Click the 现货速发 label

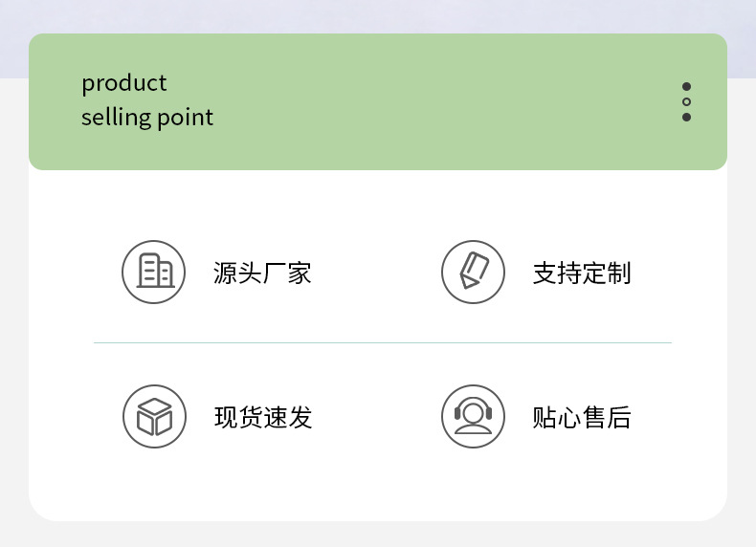[263, 418]
